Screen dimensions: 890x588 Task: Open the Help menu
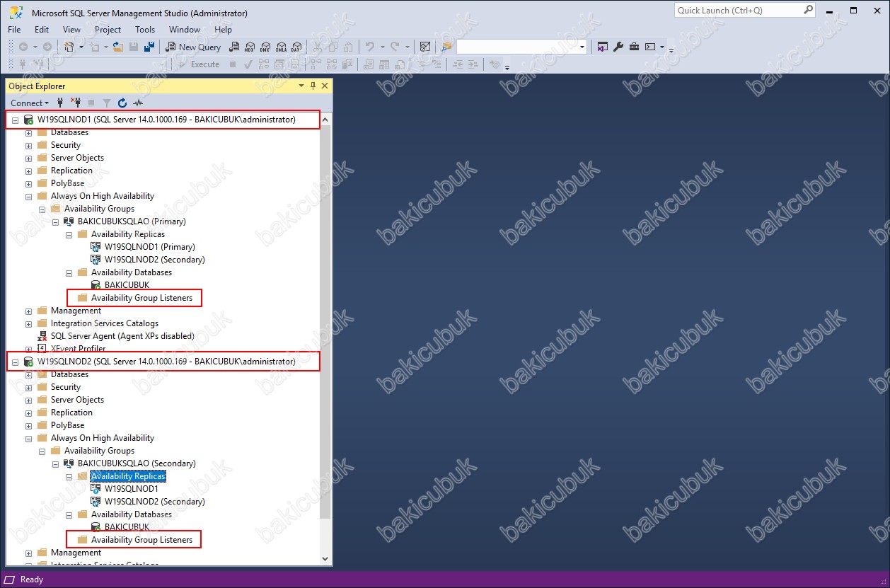[x=224, y=30]
